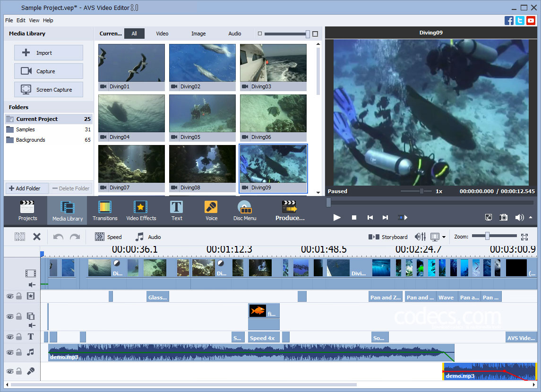541x392 pixels.
Task: Open the View menu
Action: pyautogui.click(x=34, y=20)
